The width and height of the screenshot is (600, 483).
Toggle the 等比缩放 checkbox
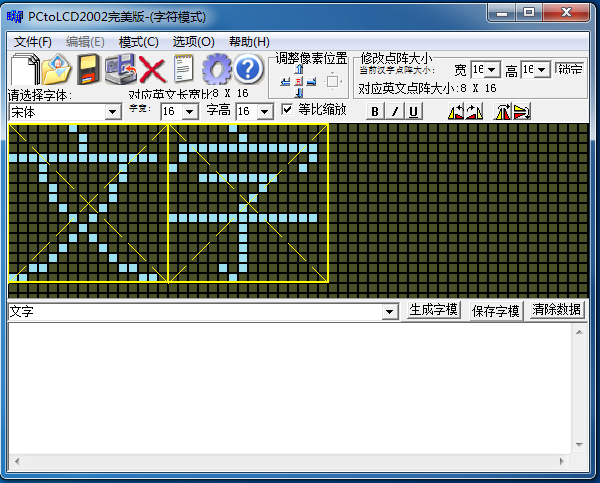tap(287, 109)
